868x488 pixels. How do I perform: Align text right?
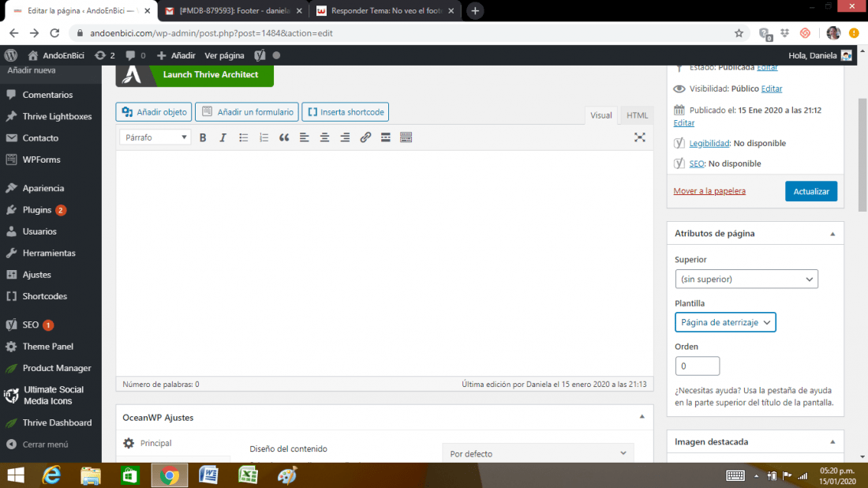[345, 137]
